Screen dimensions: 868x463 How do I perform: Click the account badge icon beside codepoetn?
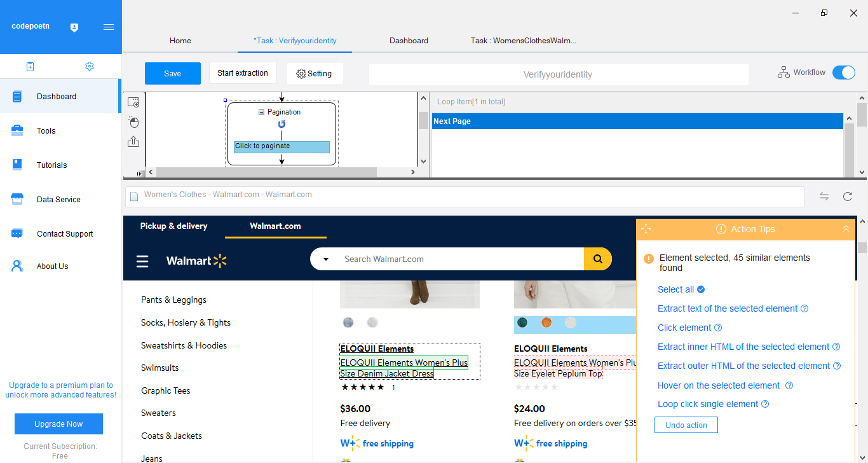tap(74, 27)
